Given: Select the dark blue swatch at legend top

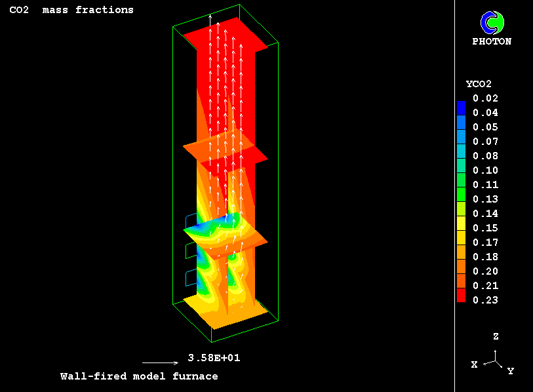Looking at the screenshot, I should [461, 104].
